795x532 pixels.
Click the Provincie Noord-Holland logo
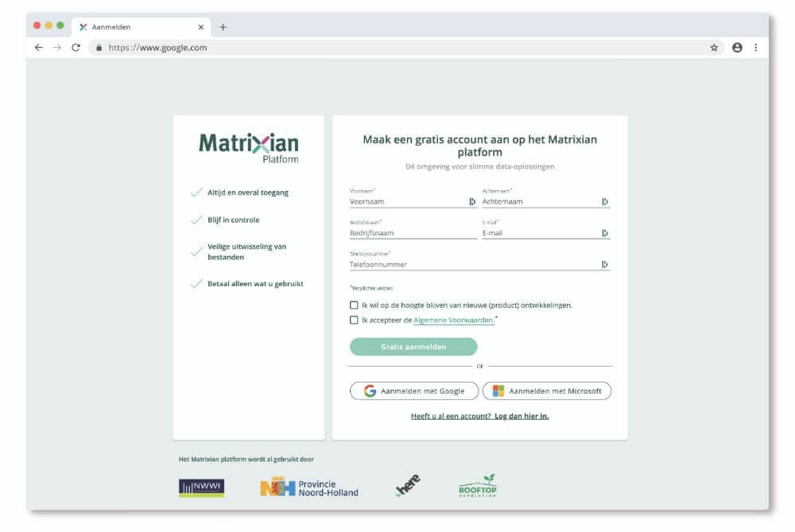309,487
